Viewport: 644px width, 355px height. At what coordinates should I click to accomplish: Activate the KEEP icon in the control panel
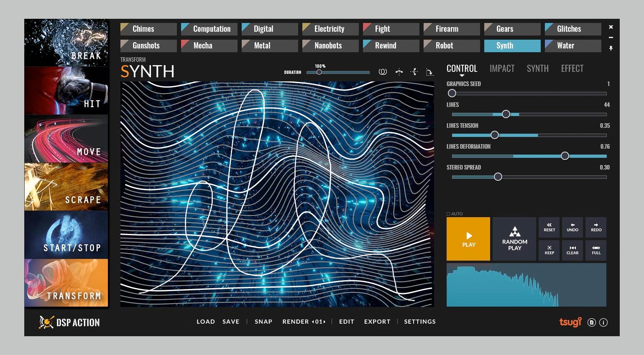point(549,250)
